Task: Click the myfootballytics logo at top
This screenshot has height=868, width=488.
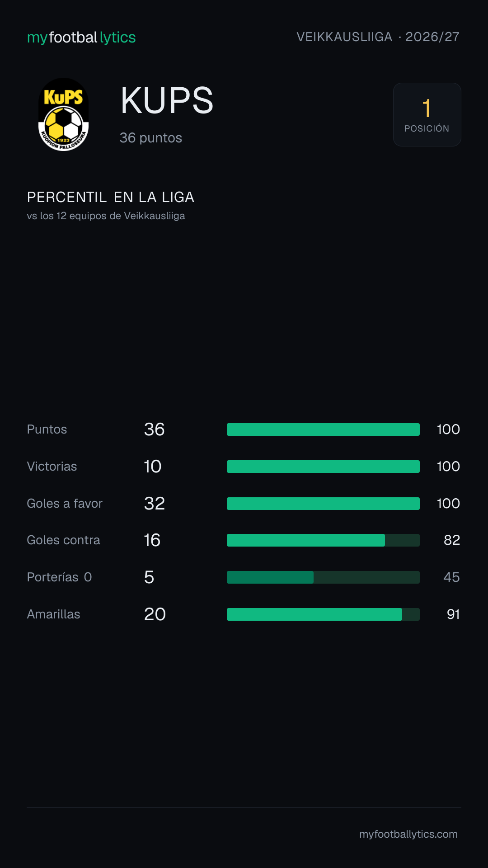Action: pyautogui.click(x=81, y=37)
